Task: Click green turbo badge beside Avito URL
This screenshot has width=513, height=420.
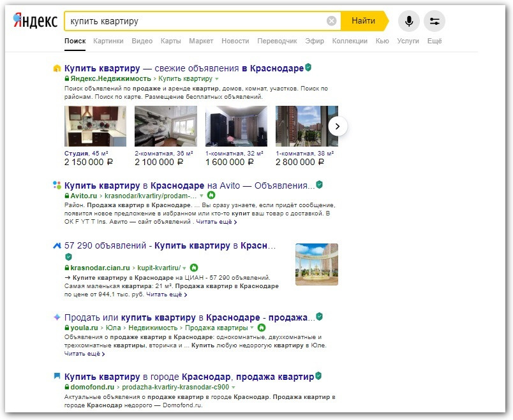Action: point(211,196)
